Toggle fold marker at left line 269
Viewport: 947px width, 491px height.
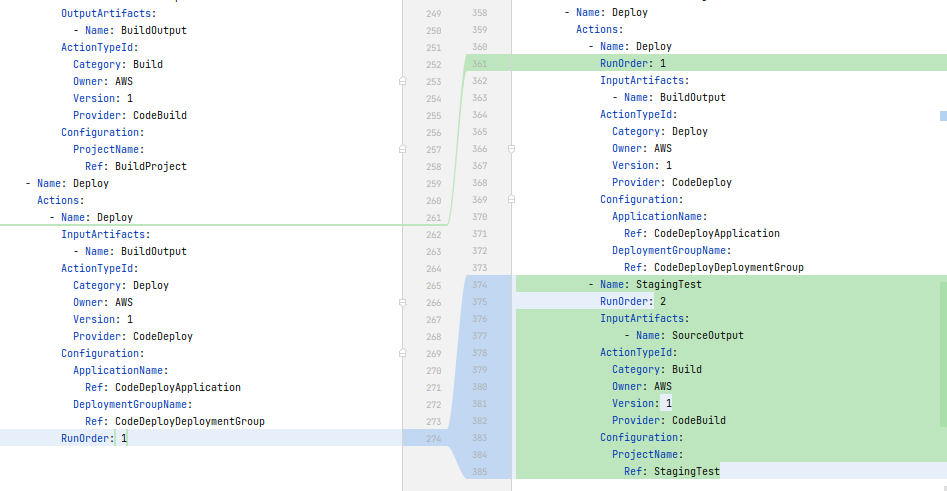click(403, 353)
